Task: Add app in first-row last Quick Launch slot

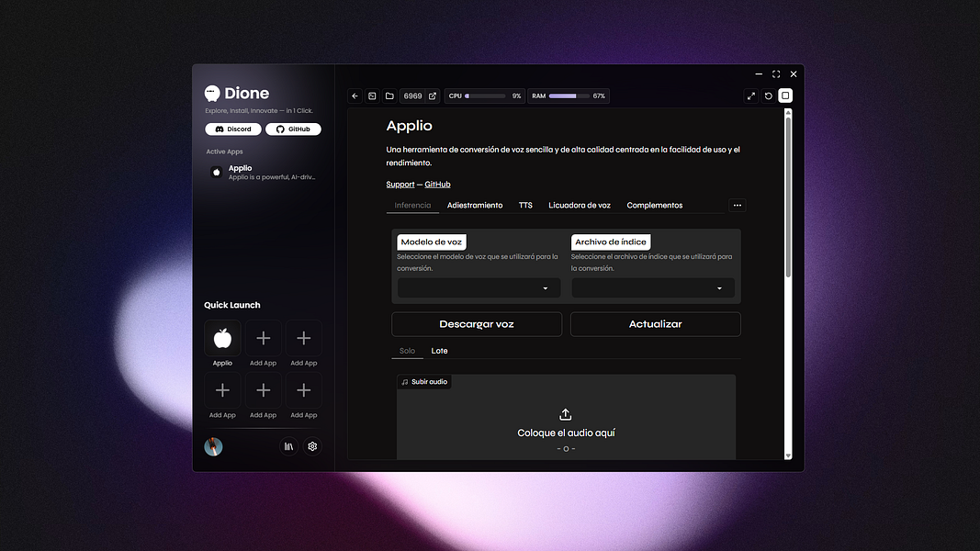Action: (304, 339)
